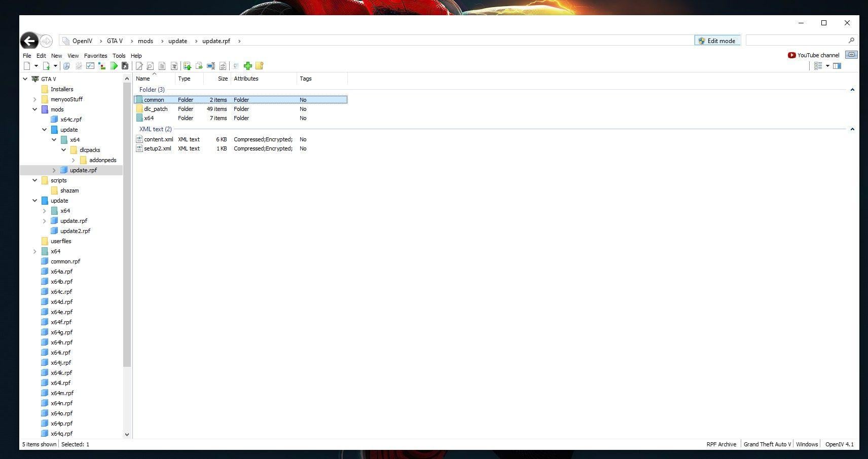Click the green plus add icon
Image resolution: width=868 pixels, height=459 pixels.
(x=248, y=66)
